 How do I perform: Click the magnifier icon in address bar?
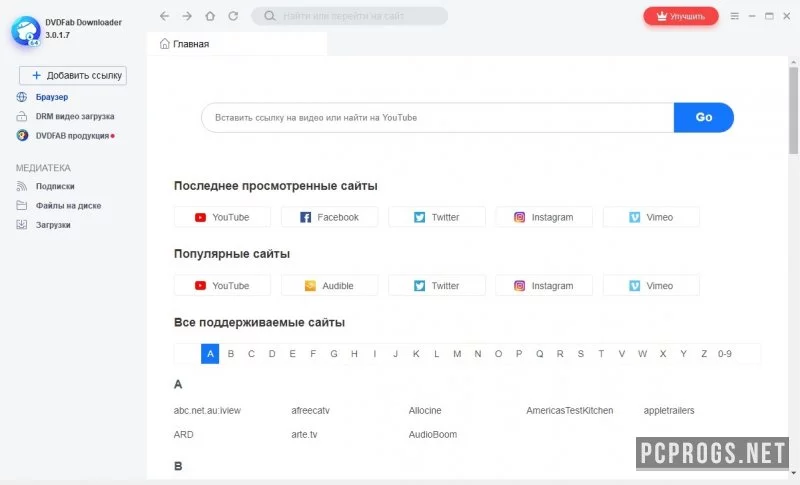click(270, 16)
